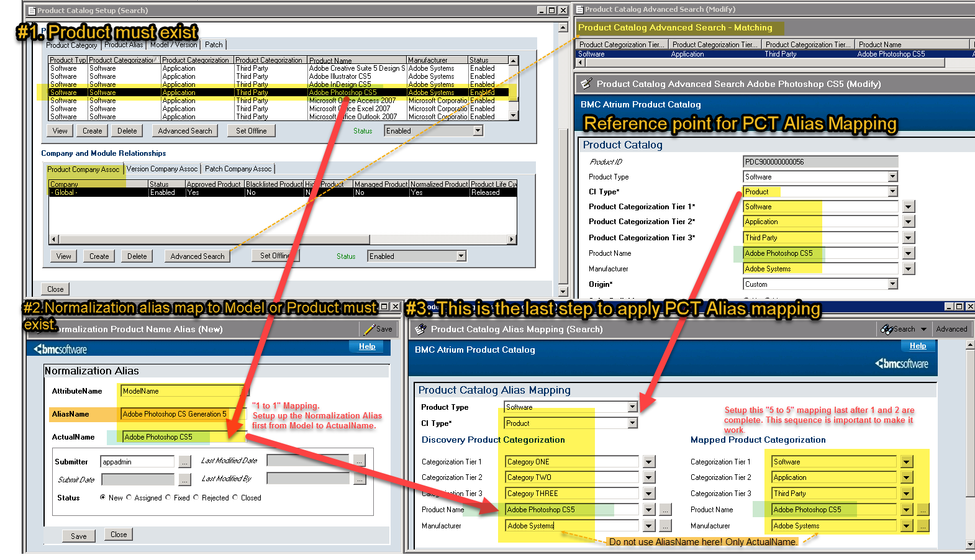Expand the Origin dropdown showing Custom
The width and height of the screenshot is (975, 560).
pyautogui.click(x=892, y=284)
